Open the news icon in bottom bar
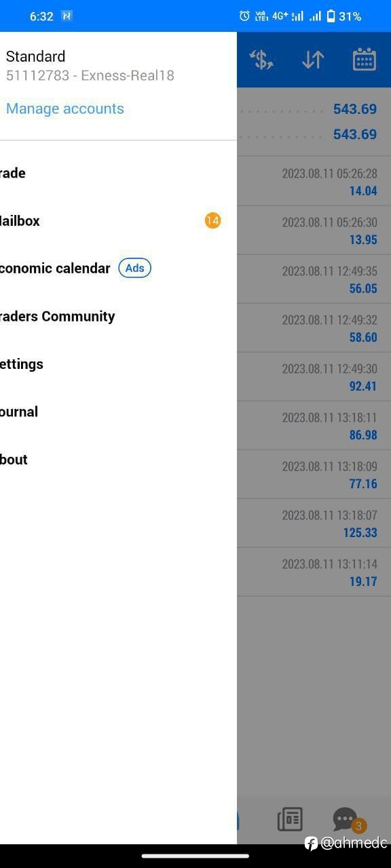This screenshot has height=868, width=391. point(290,820)
